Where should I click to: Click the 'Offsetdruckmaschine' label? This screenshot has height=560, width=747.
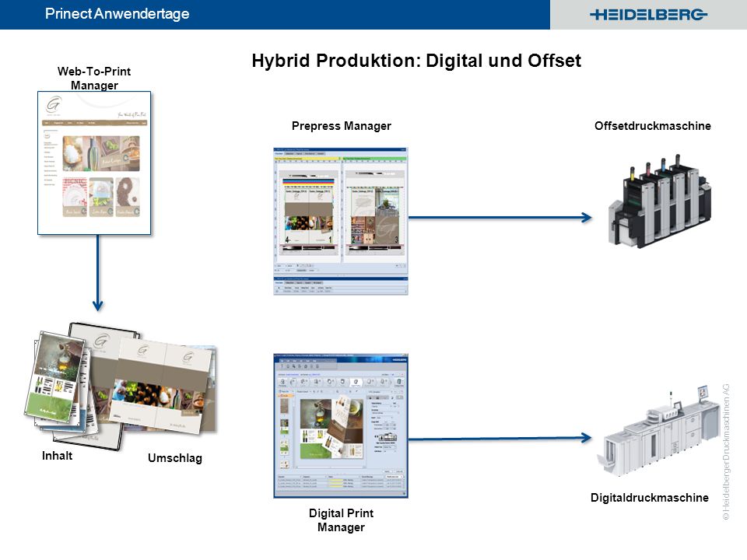[x=653, y=126]
